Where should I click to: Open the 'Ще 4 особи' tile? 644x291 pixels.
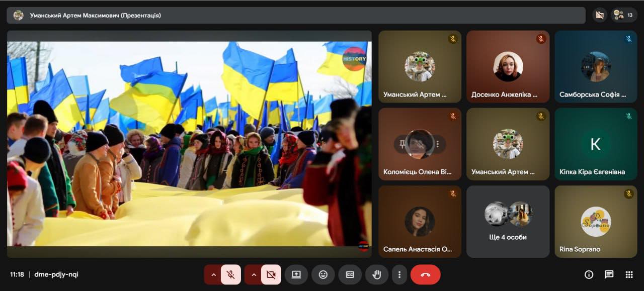(508, 222)
